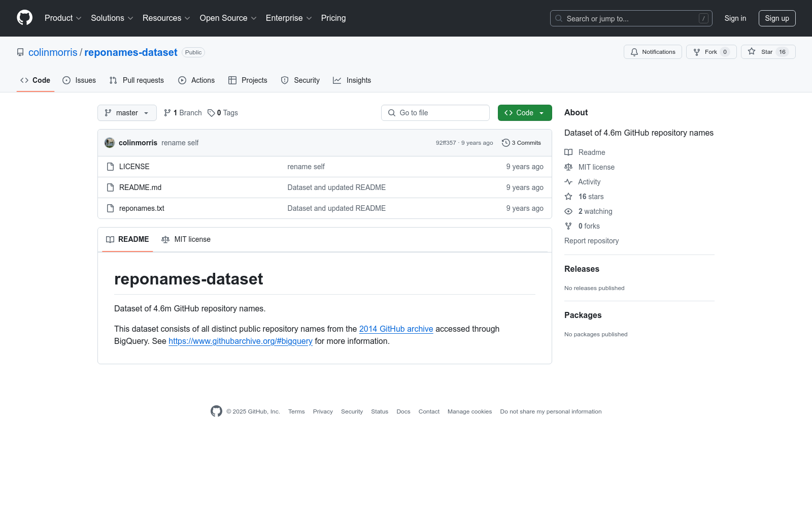Open the Packages heading link
812x508 pixels.
click(x=583, y=315)
